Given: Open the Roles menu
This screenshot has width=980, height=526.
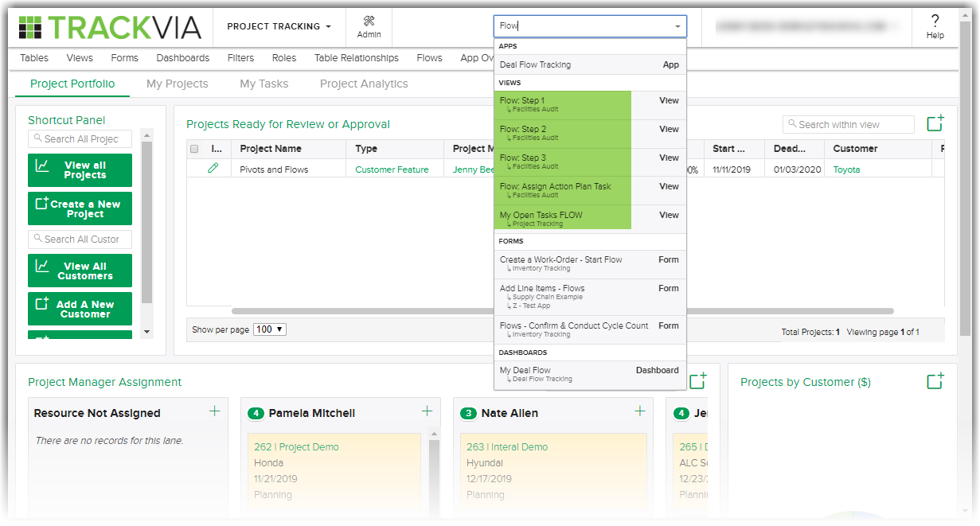Looking at the screenshot, I should pos(284,58).
